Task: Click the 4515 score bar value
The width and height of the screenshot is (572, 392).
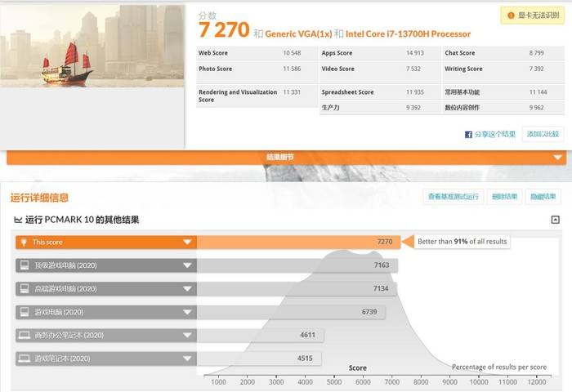Action: (x=305, y=359)
